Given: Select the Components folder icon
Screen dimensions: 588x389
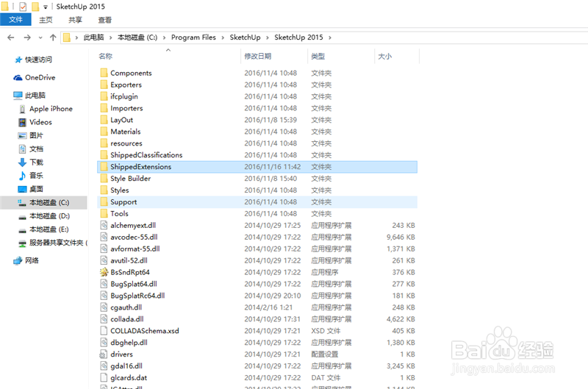Looking at the screenshot, I should (x=104, y=73).
